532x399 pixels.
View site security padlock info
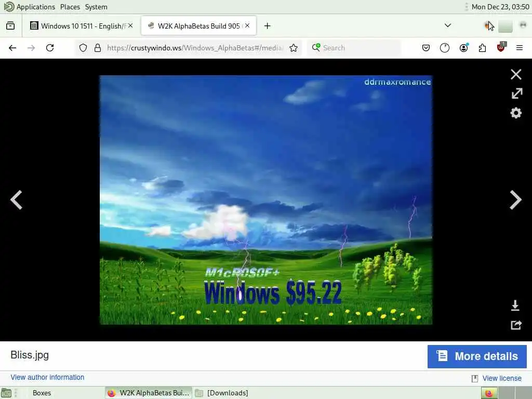(98, 48)
